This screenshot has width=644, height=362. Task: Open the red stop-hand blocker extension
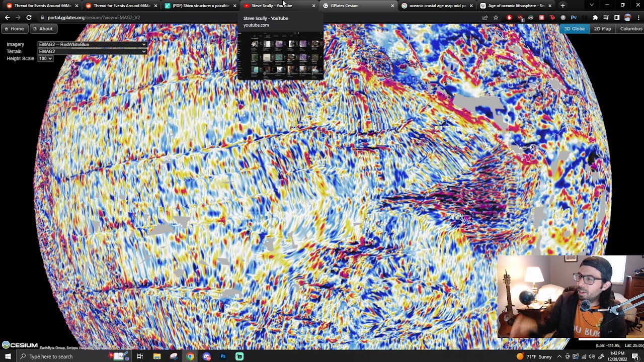pos(509,18)
